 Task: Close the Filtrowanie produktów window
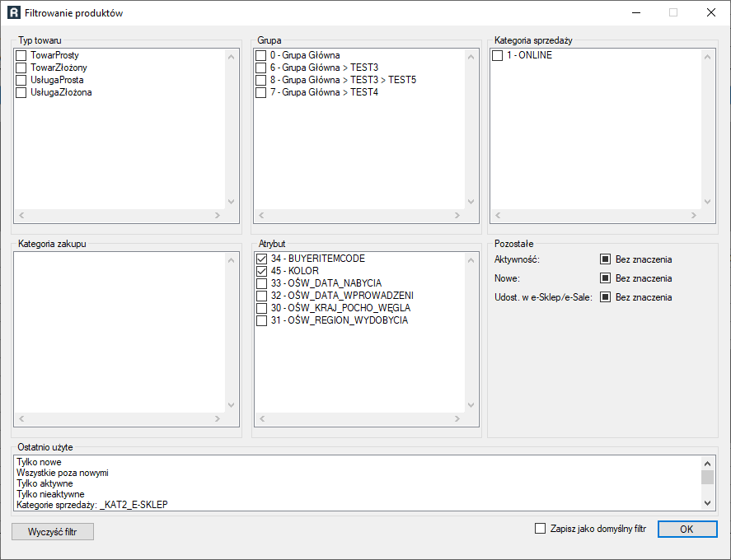tap(711, 12)
